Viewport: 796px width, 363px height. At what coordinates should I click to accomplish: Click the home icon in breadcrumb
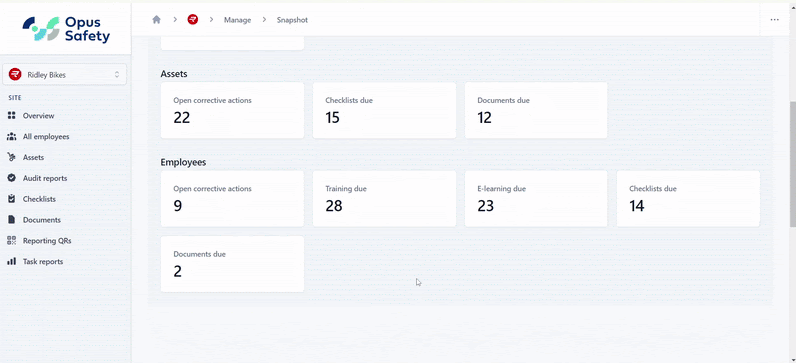[156, 20]
